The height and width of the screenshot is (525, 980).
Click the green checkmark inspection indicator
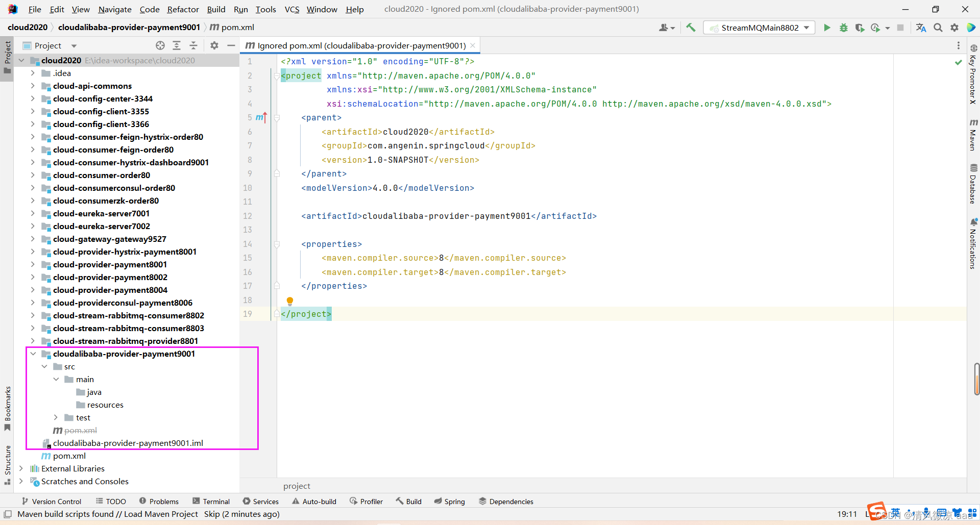[x=958, y=62]
